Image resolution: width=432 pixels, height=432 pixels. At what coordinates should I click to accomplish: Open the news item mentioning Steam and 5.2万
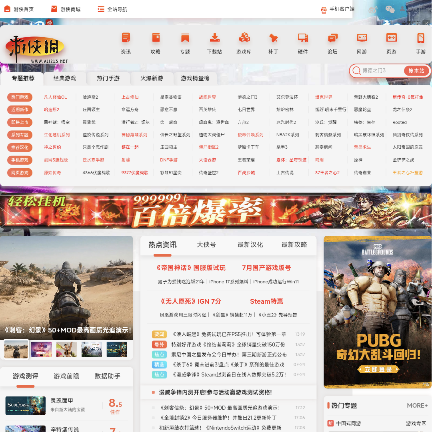(229, 375)
